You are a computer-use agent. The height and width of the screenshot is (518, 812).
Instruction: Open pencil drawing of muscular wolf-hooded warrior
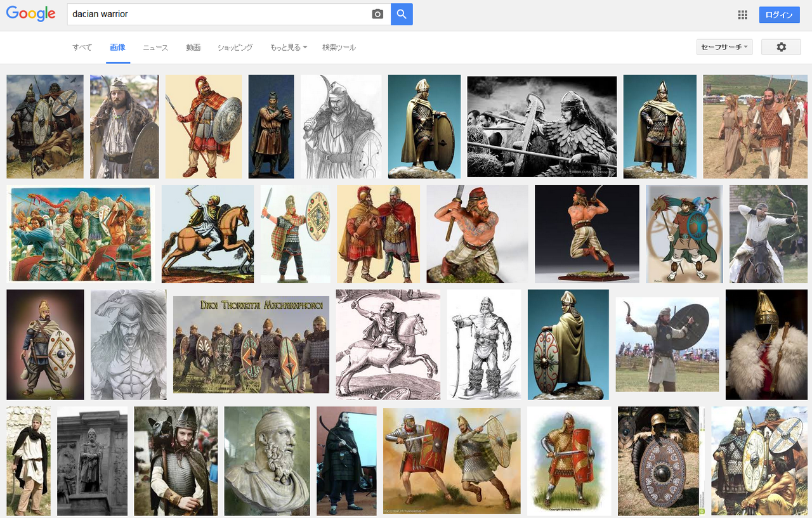click(x=129, y=345)
